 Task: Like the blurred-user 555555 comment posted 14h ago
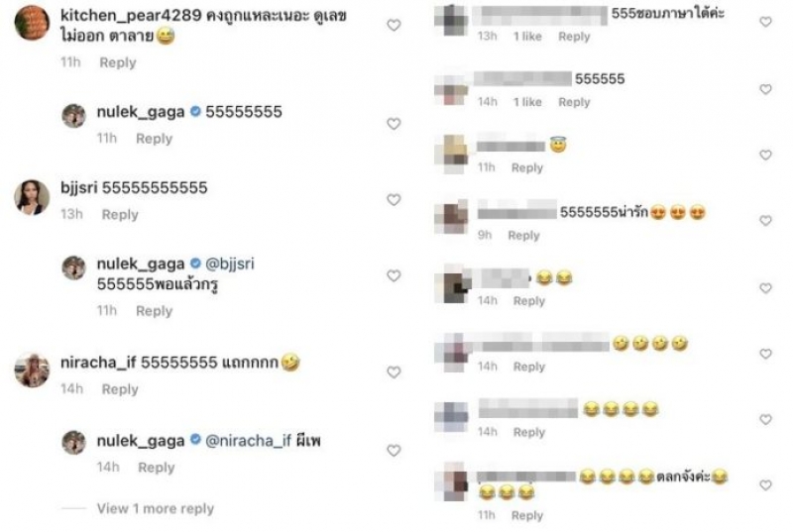(x=765, y=89)
